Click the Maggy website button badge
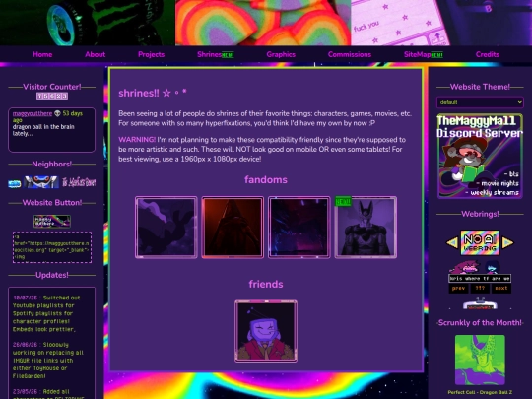 click(52, 222)
